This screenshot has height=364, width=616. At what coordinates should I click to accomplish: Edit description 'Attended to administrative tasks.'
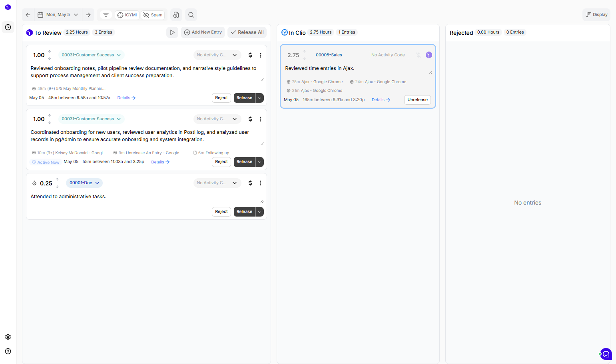pos(147,197)
